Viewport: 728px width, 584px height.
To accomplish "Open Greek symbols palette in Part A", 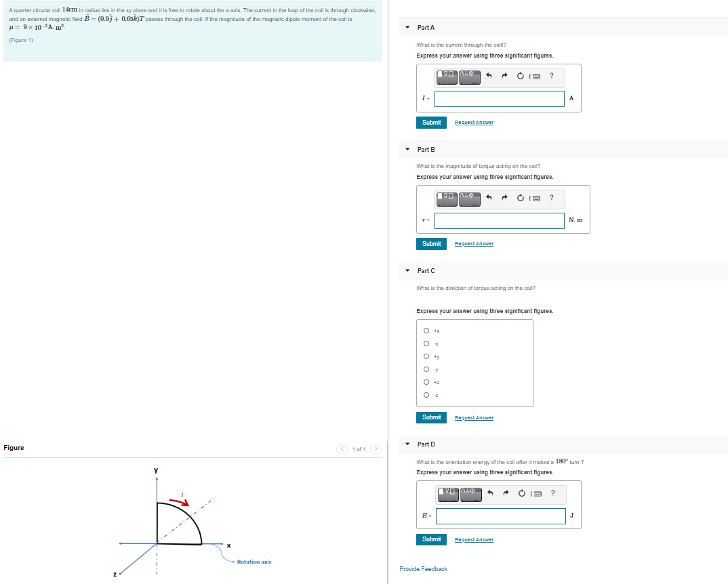I will pyautogui.click(x=469, y=77).
